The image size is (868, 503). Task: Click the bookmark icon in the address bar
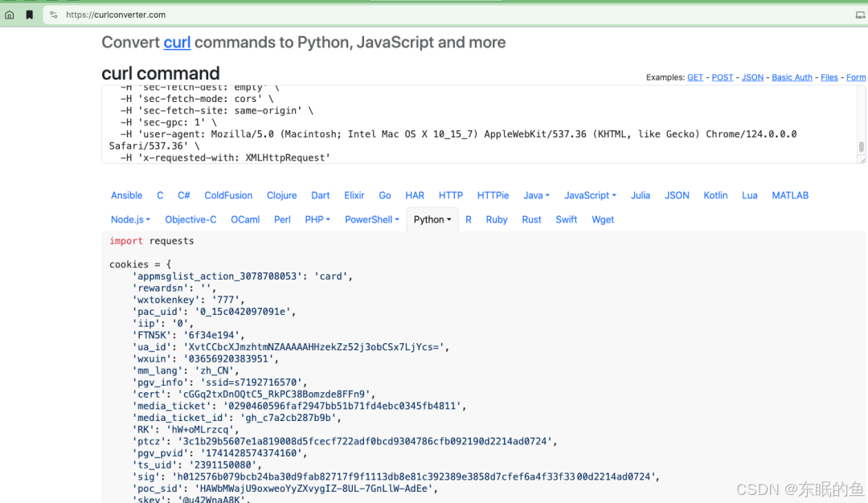(30, 15)
